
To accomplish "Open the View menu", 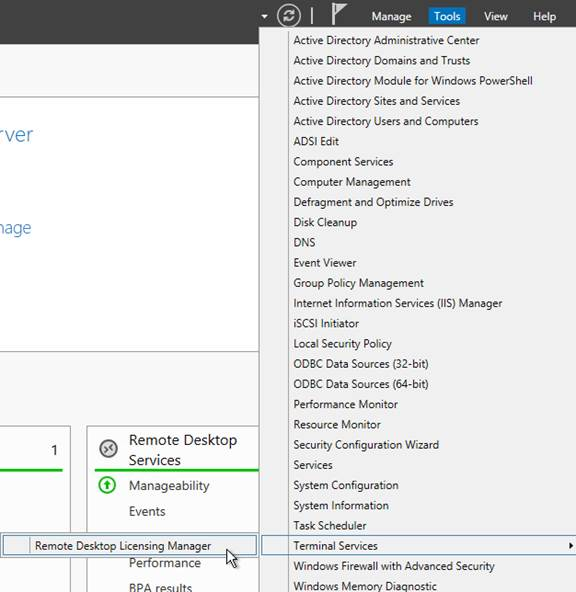I will click(x=496, y=17).
